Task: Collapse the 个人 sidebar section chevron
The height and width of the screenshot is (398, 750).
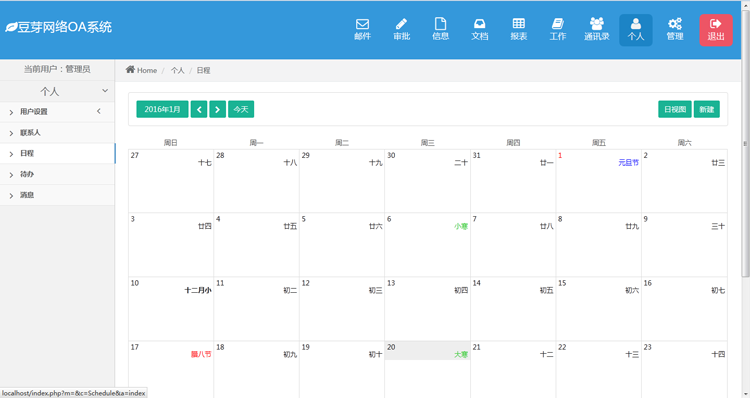Action: coord(105,90)
